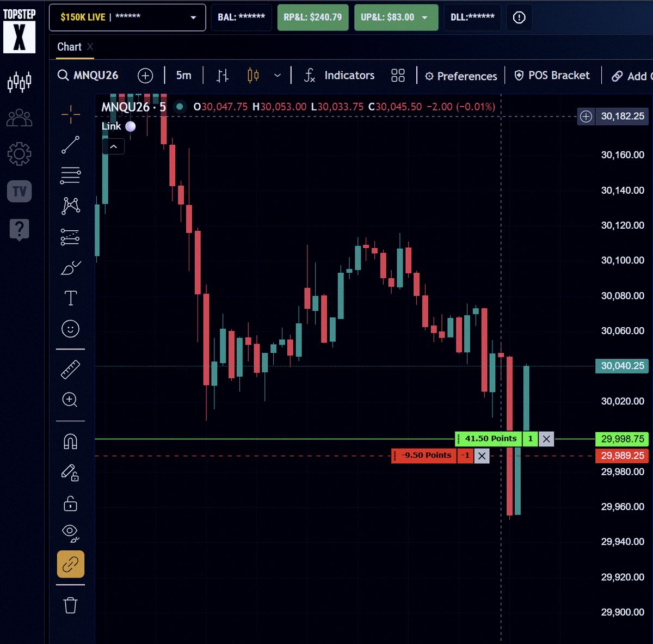Select the zoom in magnifier tool
The height and width of the screenshot is (644, 653).
pos(70,400)
